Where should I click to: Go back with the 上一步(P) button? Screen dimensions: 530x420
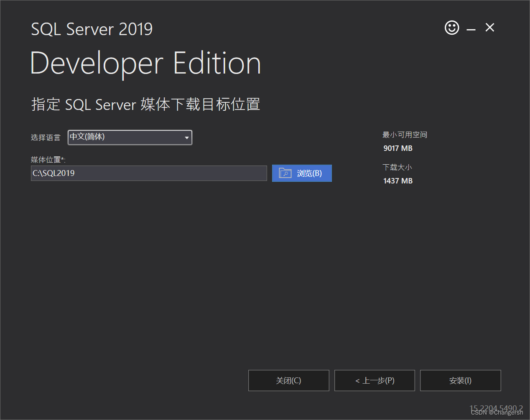pyautogui.click(x=375, y=380)
